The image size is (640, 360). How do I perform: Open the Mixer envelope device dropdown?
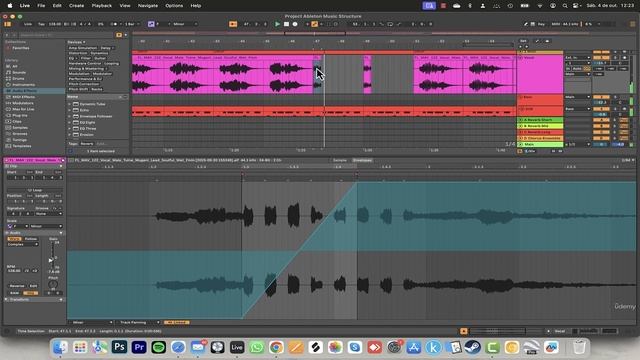[x=91, y=322]
